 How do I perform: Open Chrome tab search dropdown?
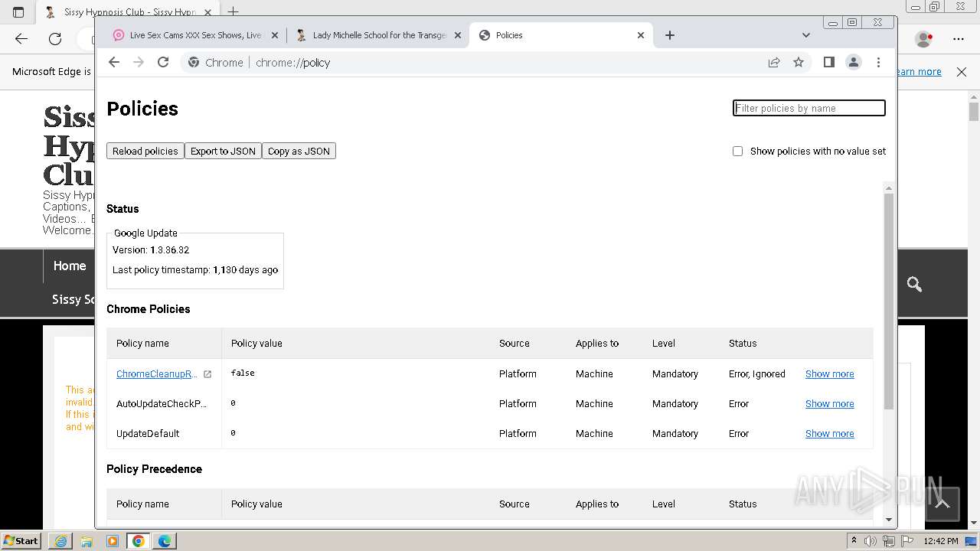tap(805, 35)
